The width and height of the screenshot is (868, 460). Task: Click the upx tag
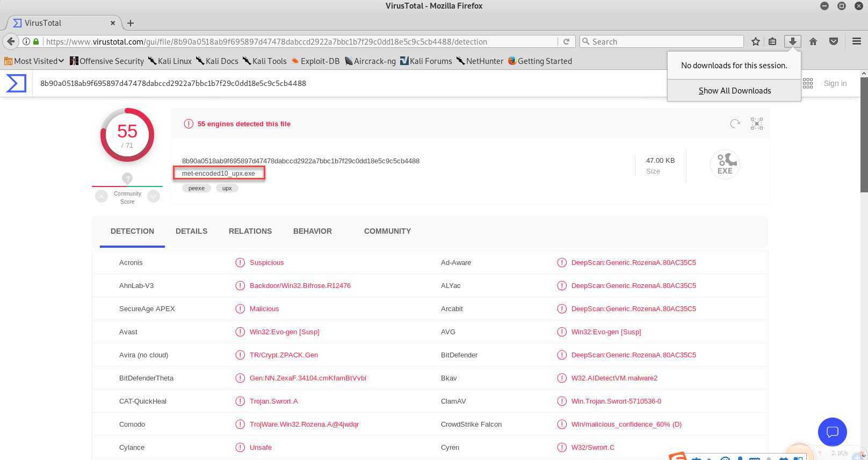(227, 188)
